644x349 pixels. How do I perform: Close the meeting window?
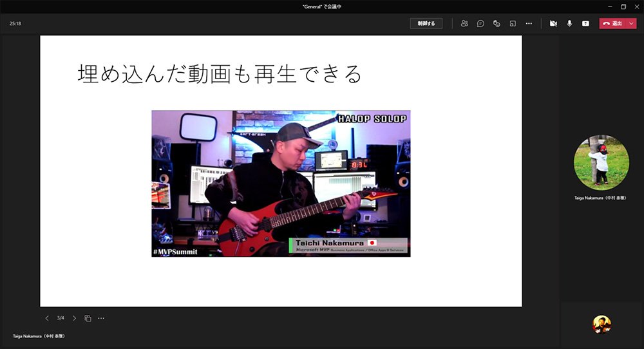pyautogui.click(x=637, y=6)
